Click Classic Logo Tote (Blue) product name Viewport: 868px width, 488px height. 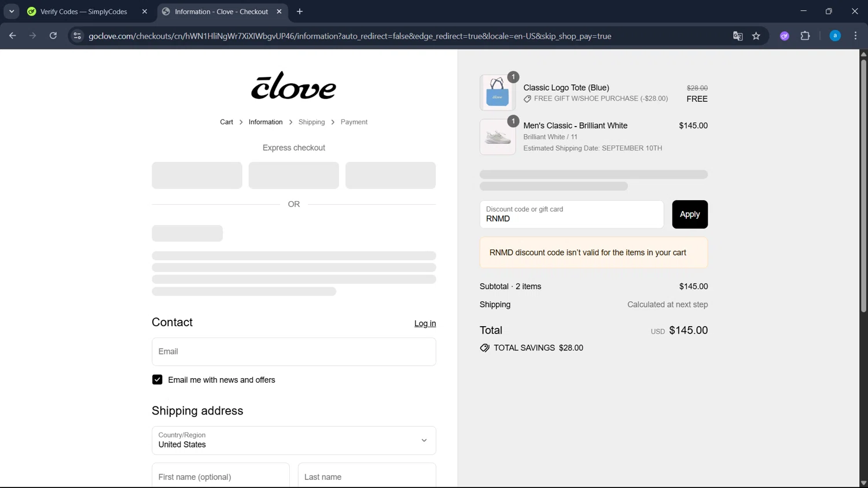[x=566, y=88]
